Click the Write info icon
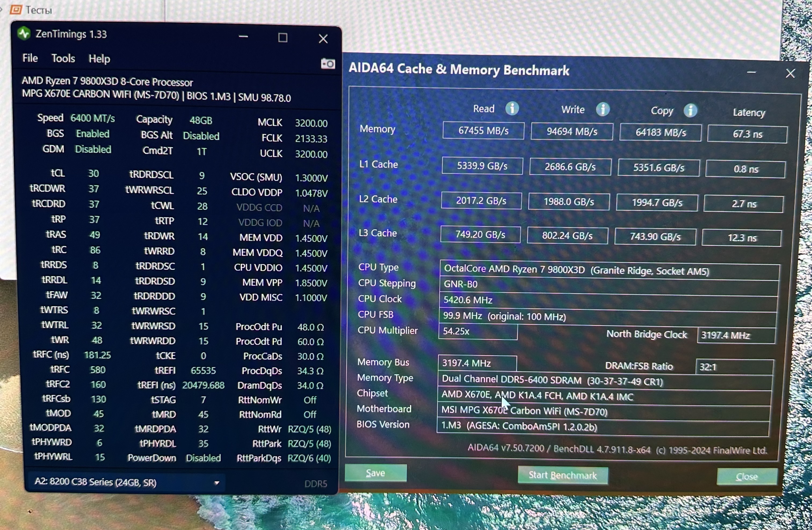This screenshot has height=530, width=812. click(x=603, y=109)
